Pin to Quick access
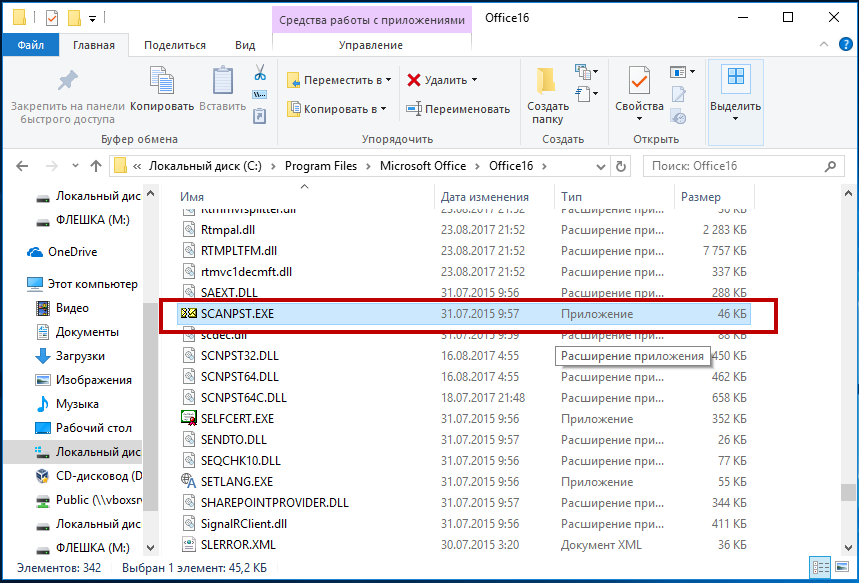859x583 pixels. tap(68, 96)
